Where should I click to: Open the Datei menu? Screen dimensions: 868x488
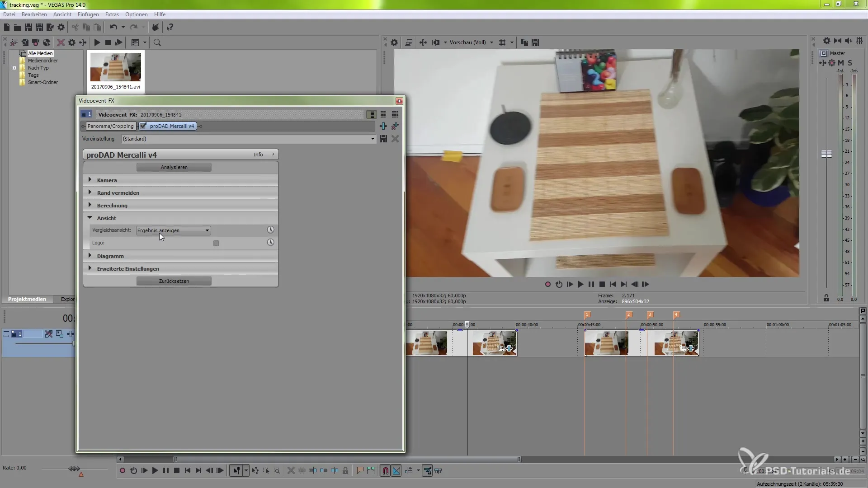[9, 14]
